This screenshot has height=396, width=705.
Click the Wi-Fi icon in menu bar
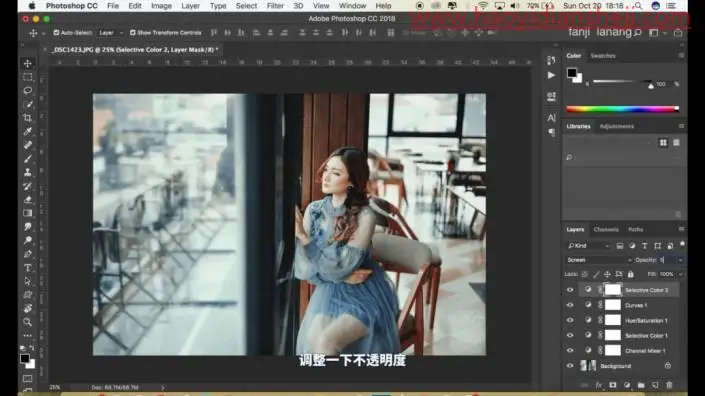483,6
